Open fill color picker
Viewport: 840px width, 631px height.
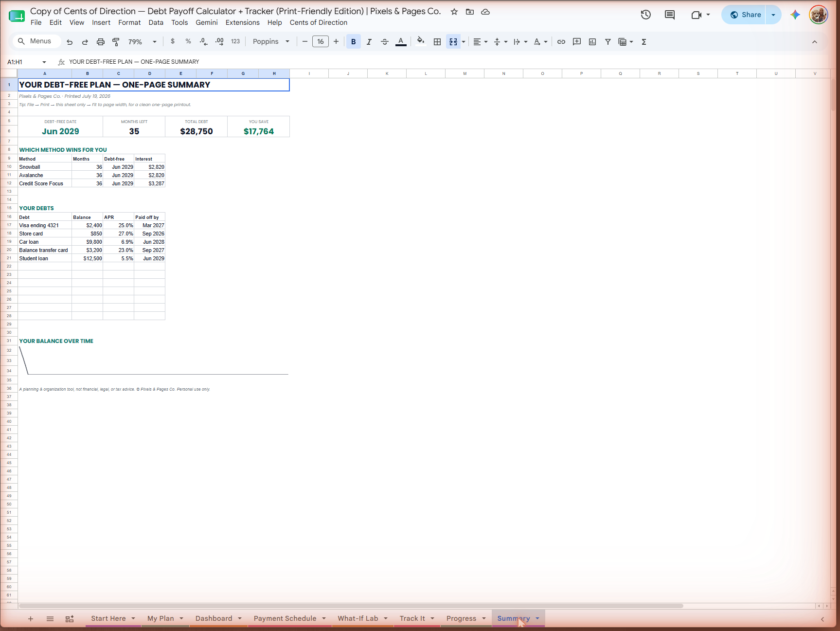pos(421,41)
